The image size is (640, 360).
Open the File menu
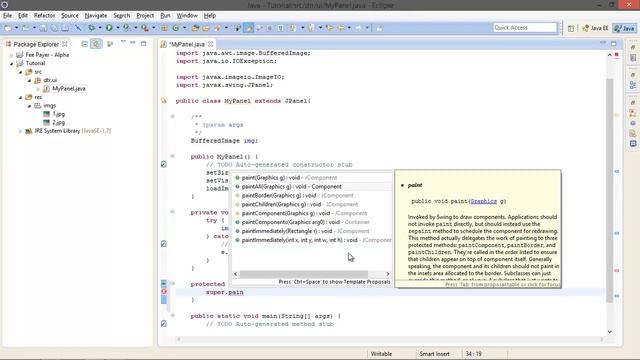point(7,16)
